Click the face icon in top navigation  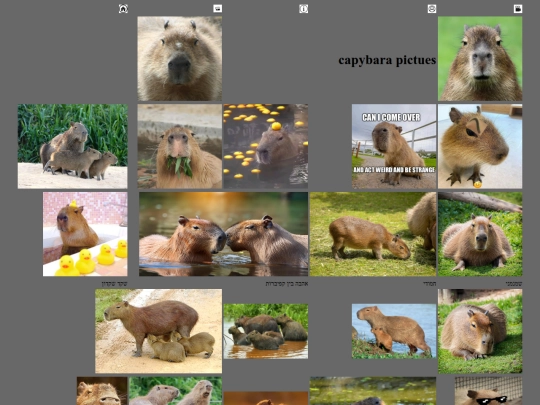pos(432,9)
